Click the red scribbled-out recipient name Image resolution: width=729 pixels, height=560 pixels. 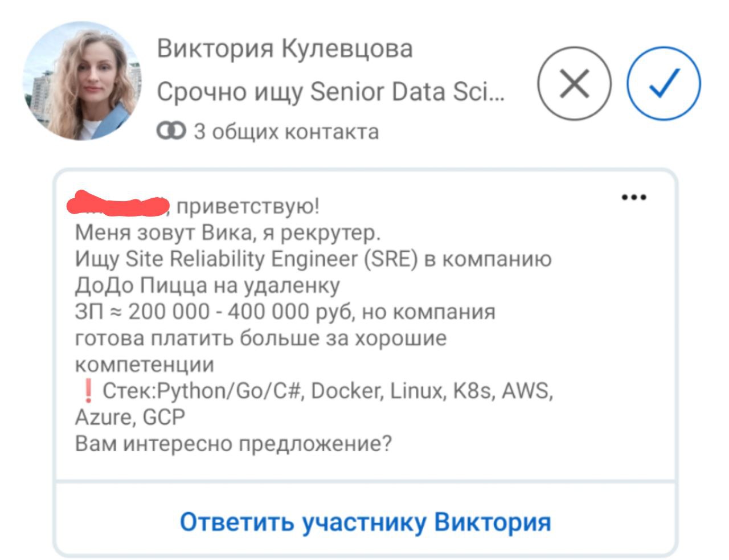[118, 204]
